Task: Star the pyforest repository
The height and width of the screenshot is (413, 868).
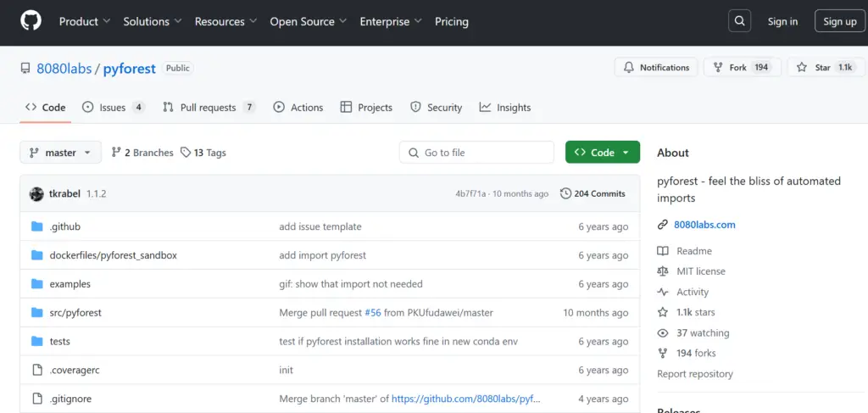Action: click(827, 68)
